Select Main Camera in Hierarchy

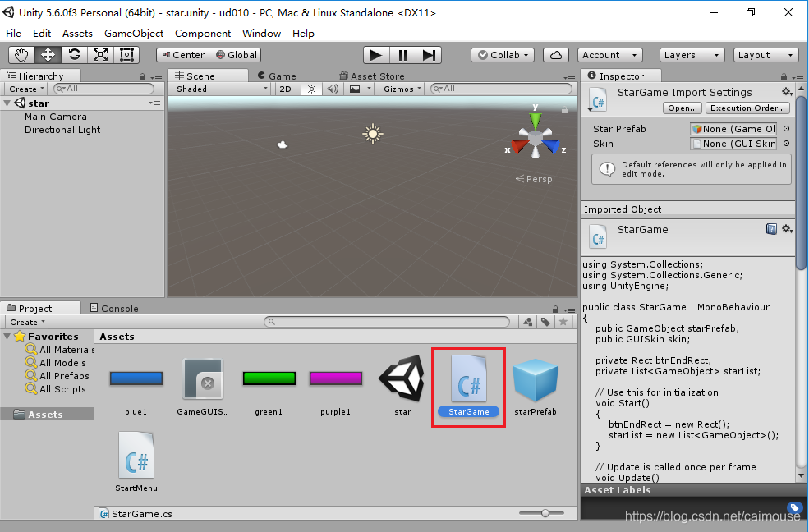tap(56, 117)
